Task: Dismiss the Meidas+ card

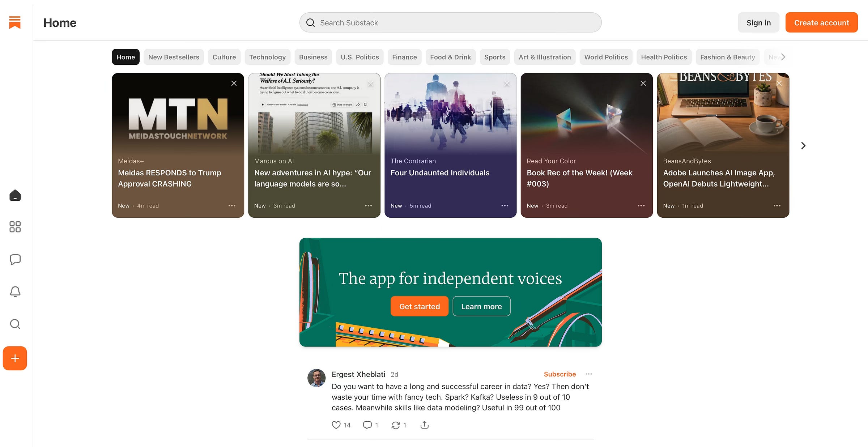Action: pyautogui.click(x=234, y=83)
